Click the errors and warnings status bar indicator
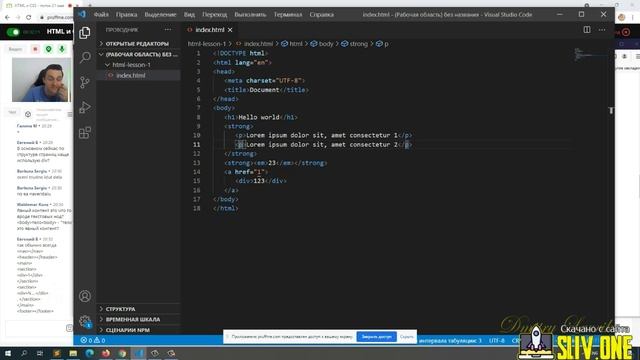Screen dimensions: 640x360 click(93, 340)
